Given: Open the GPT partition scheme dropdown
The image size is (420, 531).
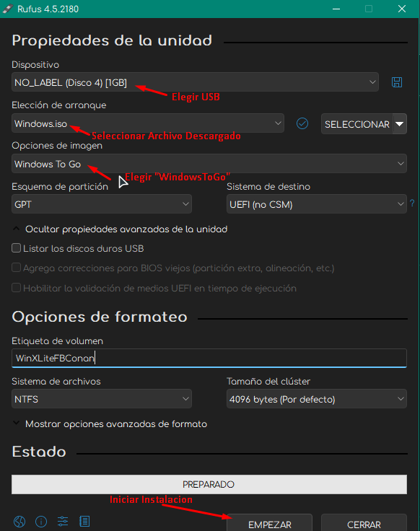Looking at the screenshot, I should click(x=102, y=204).
